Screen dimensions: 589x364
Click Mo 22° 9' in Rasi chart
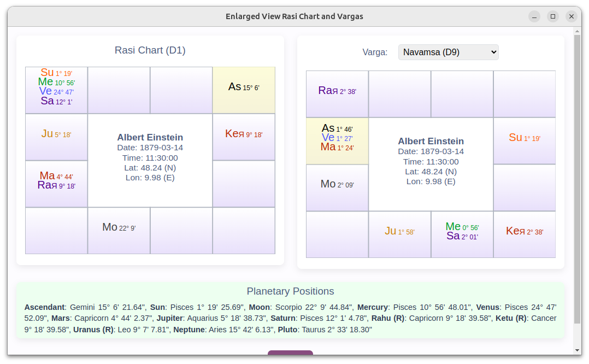point(119,227)
